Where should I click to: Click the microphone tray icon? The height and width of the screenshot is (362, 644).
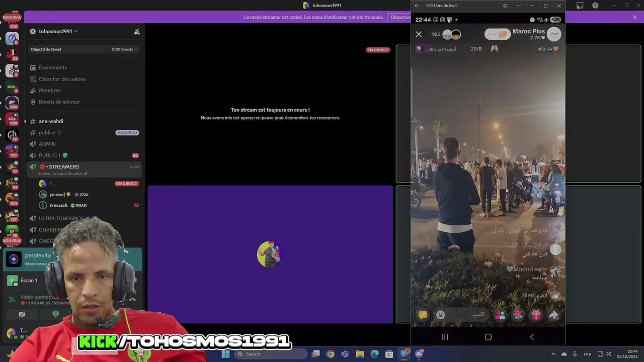[x=575, y=354]
